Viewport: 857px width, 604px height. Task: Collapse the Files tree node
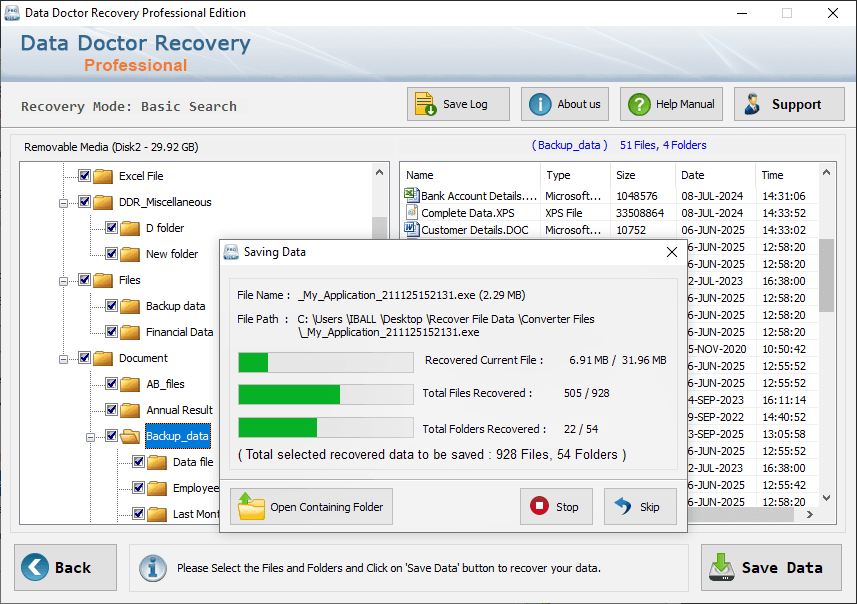63,282
